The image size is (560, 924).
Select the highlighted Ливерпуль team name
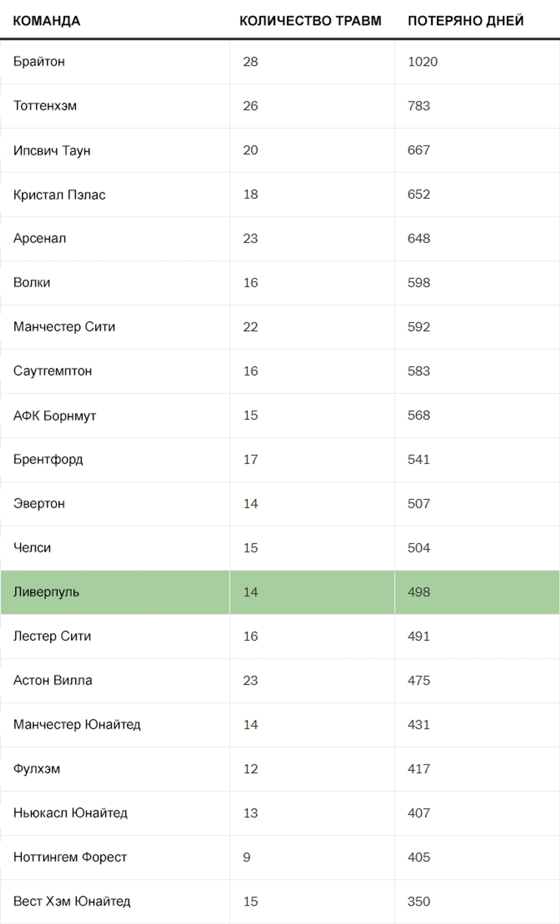coord(46,592)
